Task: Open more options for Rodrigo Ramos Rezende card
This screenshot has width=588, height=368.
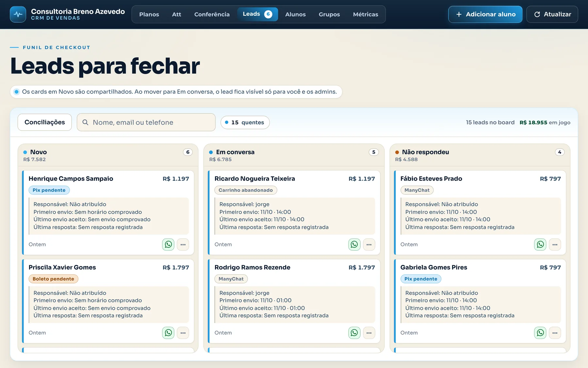Action: 369,333
